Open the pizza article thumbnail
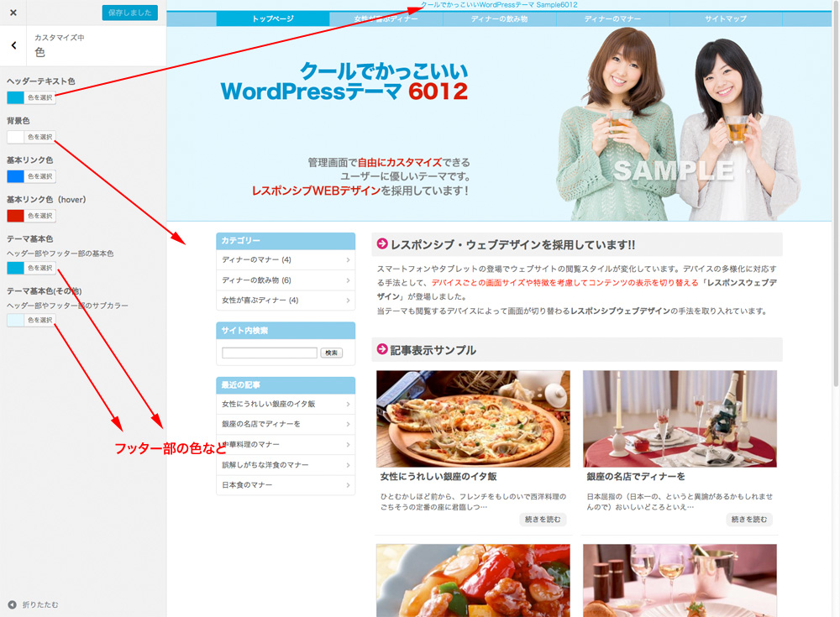840x617 pixels. click(473, 419)
